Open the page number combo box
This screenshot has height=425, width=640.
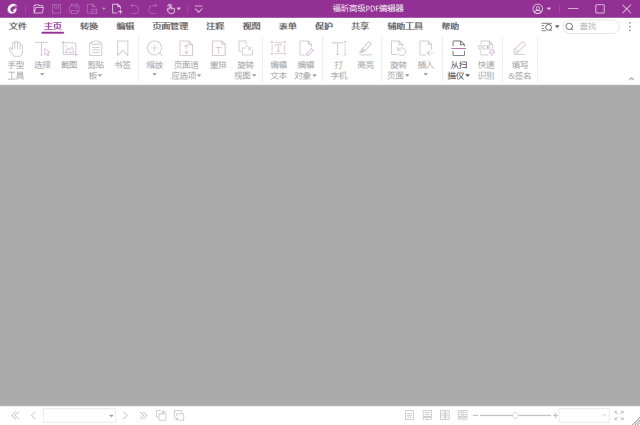point(79,416)
